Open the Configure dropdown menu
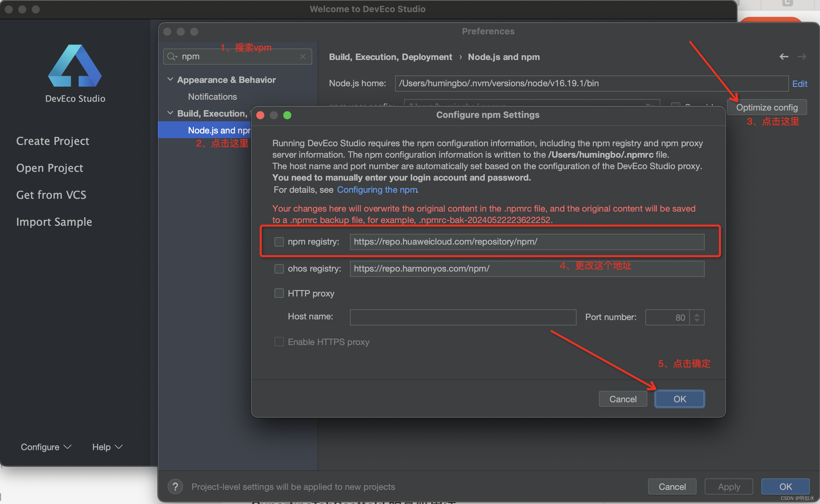The image size is (820, 504). point(46,447)
